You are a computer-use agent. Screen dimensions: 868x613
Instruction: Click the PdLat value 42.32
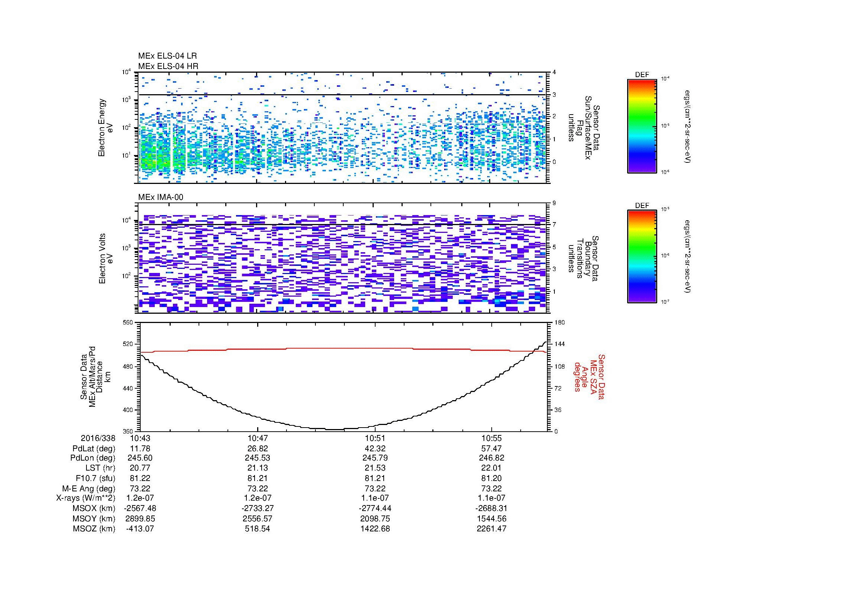coord(375,449)
